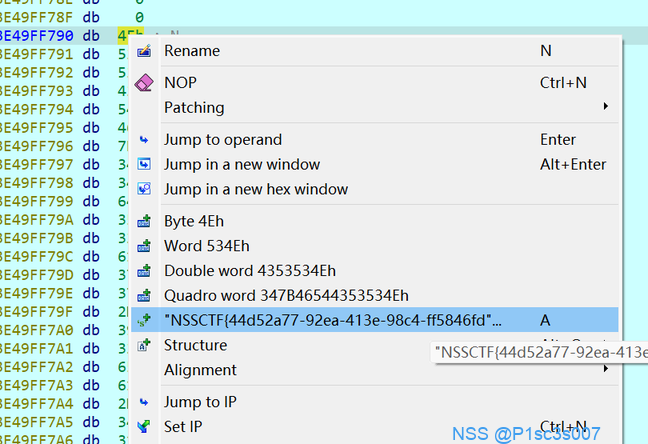Screen dimensions: 648x444
Task: Click address E49FF790 in disassembly
Action: [x=36, y=36]
